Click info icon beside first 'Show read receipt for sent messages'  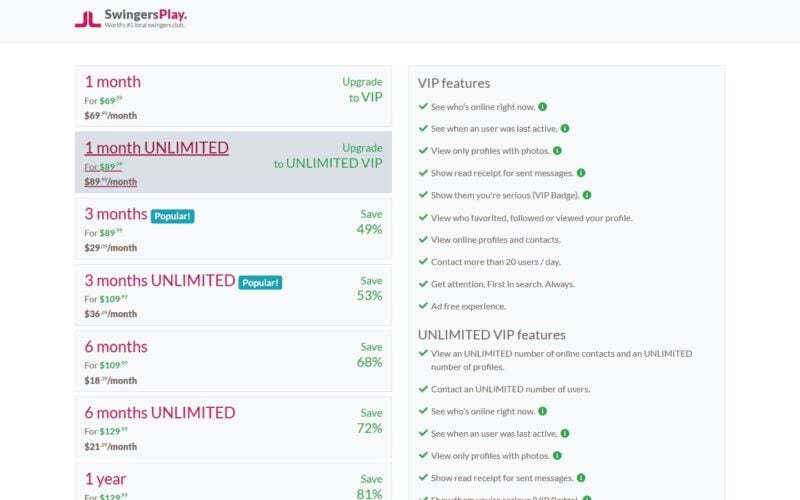pos(581,173)
